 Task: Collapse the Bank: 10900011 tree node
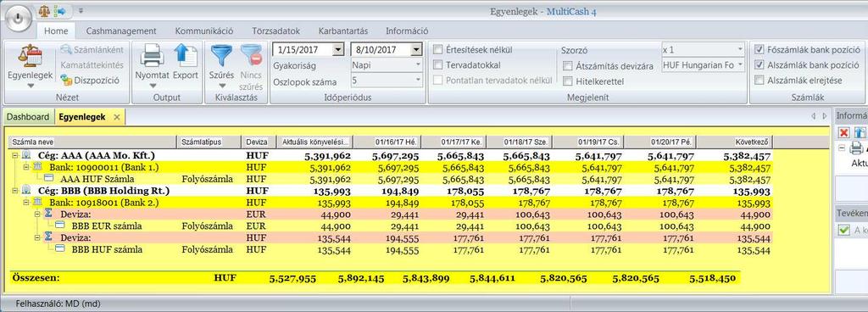(x=26, y=168)
